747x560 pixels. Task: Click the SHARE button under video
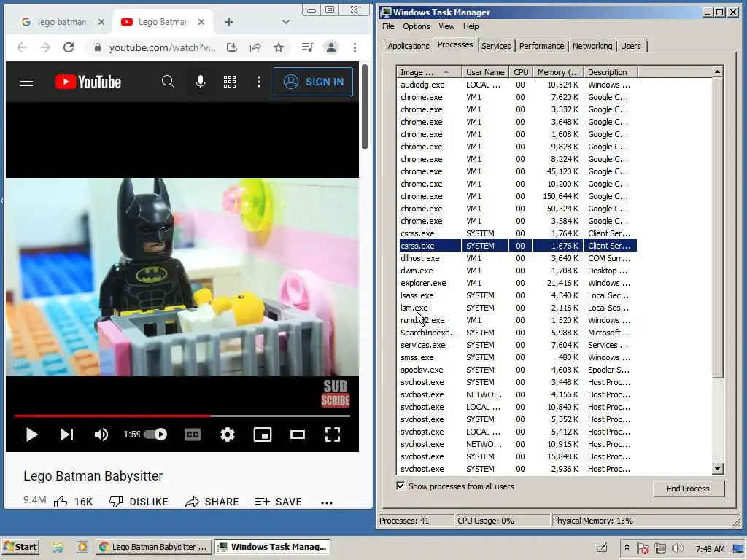tap(212, 502)
